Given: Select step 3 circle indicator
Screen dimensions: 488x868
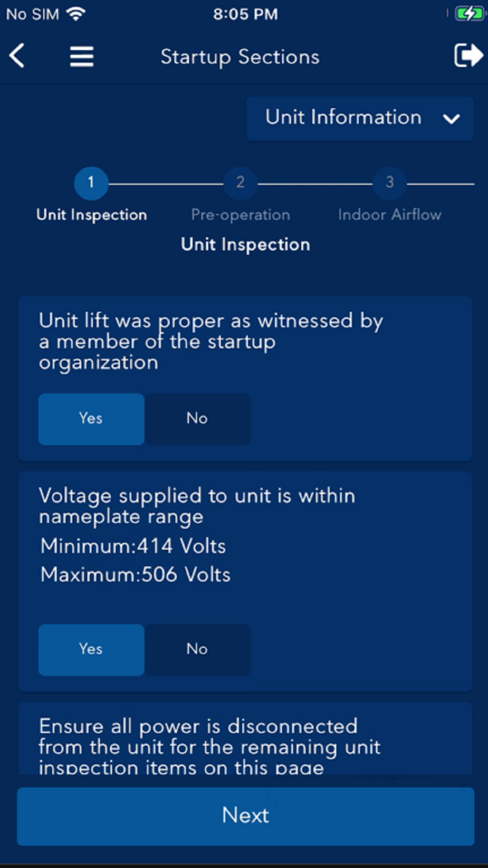Looking at the screenshot, I should pyautogui.click(x=390, y=183).
